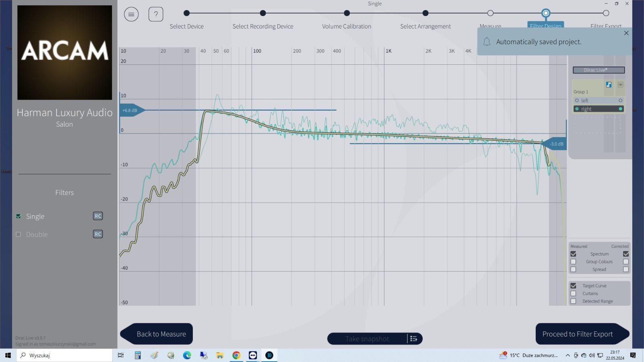The height and width of the screenshot is (362, 644).
Task: Toggle Corrected Spread checkbox
Action: (626, 269)
